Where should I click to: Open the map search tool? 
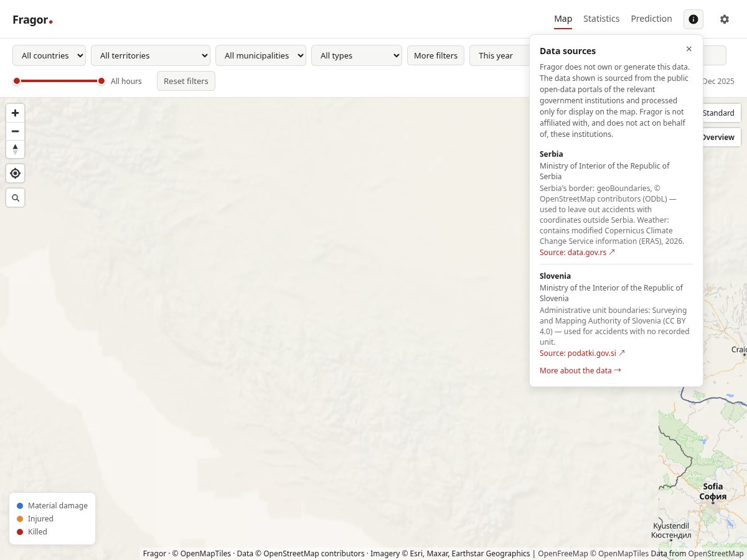pos(16,198)
